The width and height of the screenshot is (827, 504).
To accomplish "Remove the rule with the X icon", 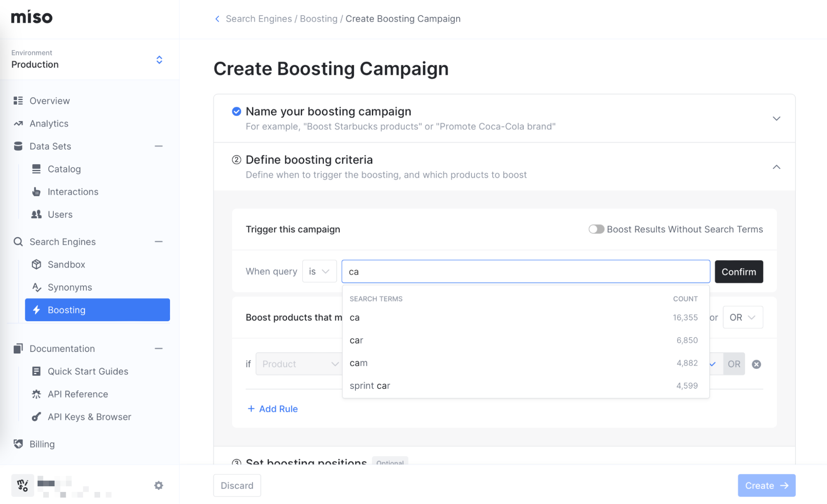I will tap(756, 364).
